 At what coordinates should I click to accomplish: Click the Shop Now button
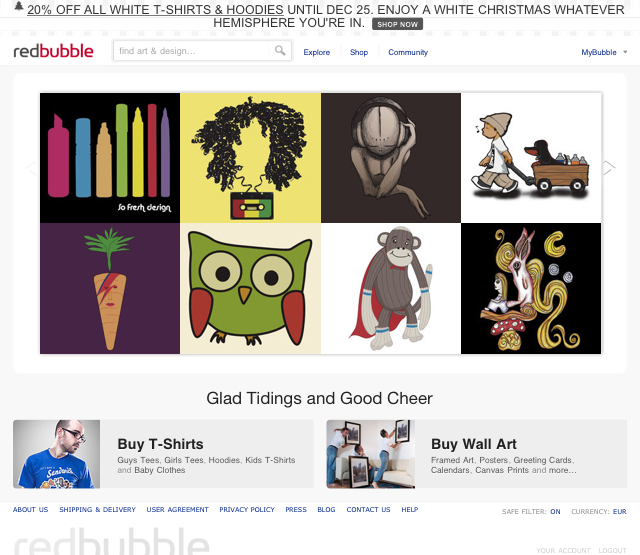(x=397, y=24)
